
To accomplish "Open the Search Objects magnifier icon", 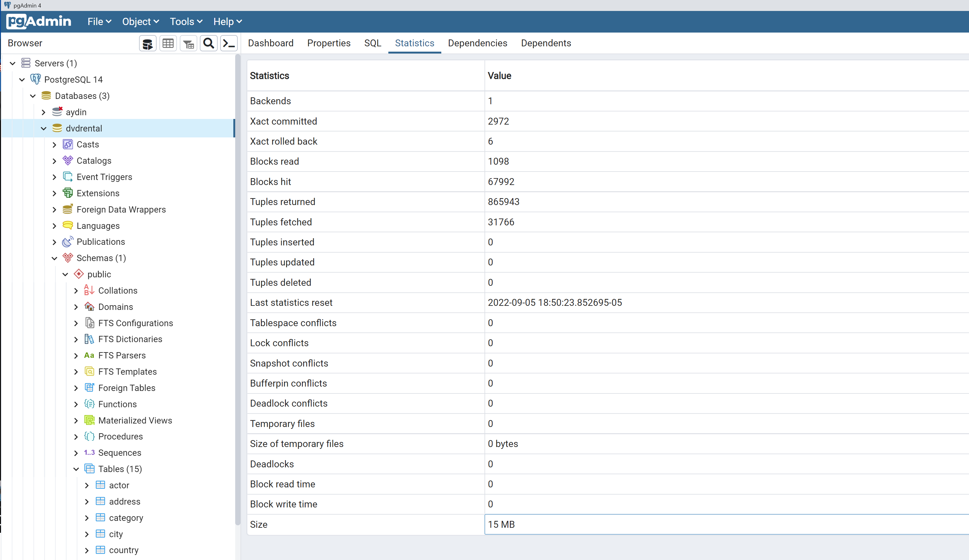I will tap(209, 44).
